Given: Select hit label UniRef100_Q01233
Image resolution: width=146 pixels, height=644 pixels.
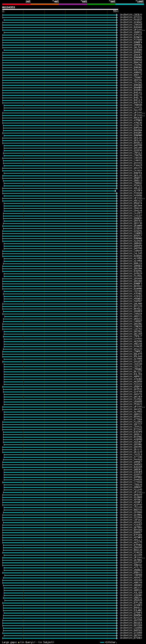Looking at the screenshot, I should coord(131,349).
